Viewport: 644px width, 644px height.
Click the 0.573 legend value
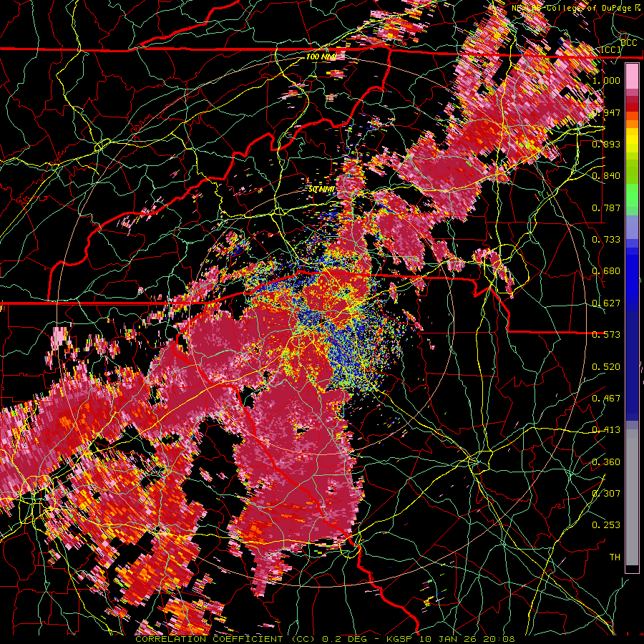pos(606,334)
